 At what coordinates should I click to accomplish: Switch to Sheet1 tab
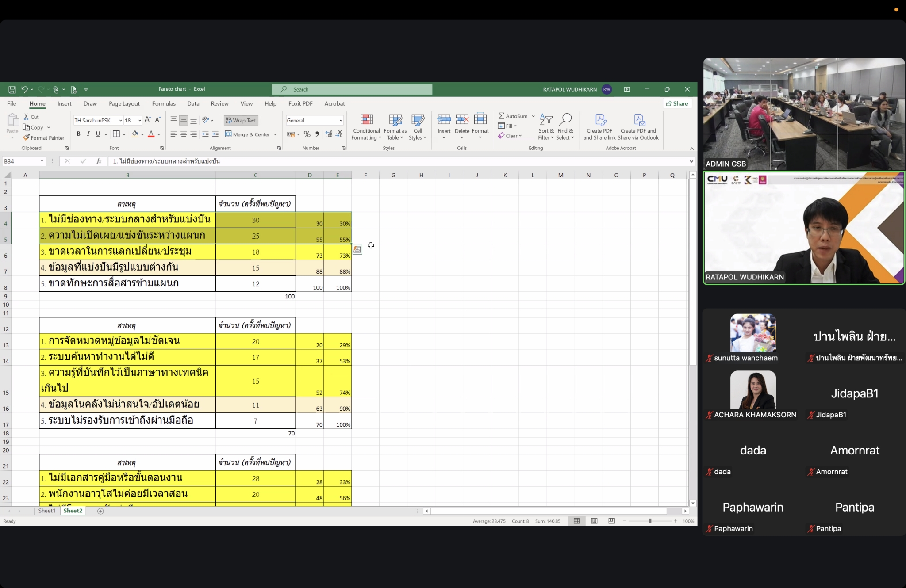pyautogui.click(x=47, y=511)
